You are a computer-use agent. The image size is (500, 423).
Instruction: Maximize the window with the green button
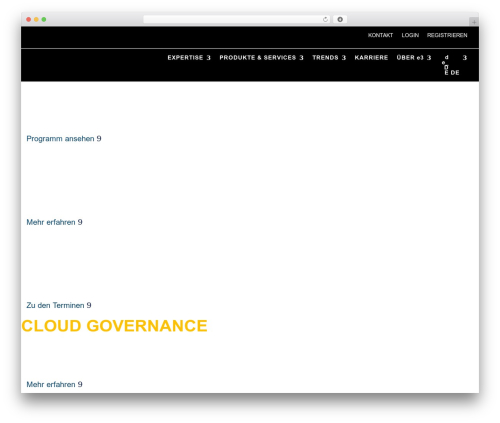(x=44, y=19)
